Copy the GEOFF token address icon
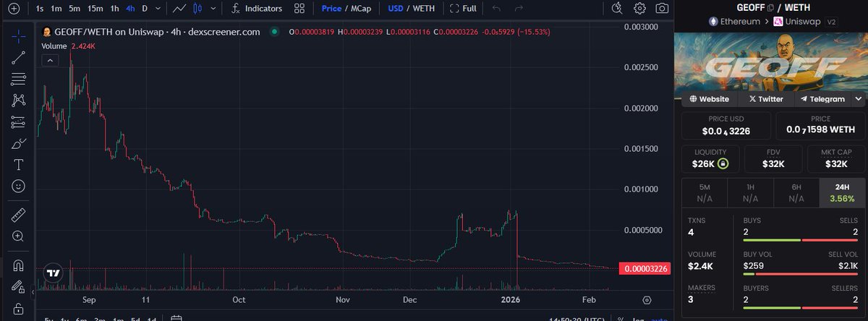 770,7
